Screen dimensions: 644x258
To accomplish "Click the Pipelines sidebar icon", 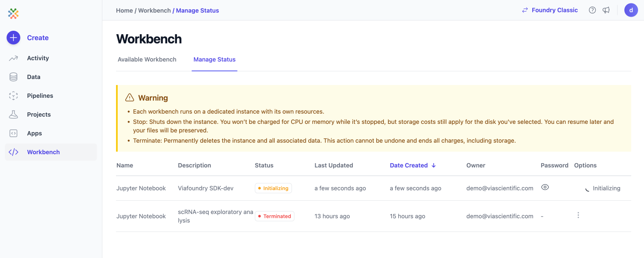I will [13, 95].
